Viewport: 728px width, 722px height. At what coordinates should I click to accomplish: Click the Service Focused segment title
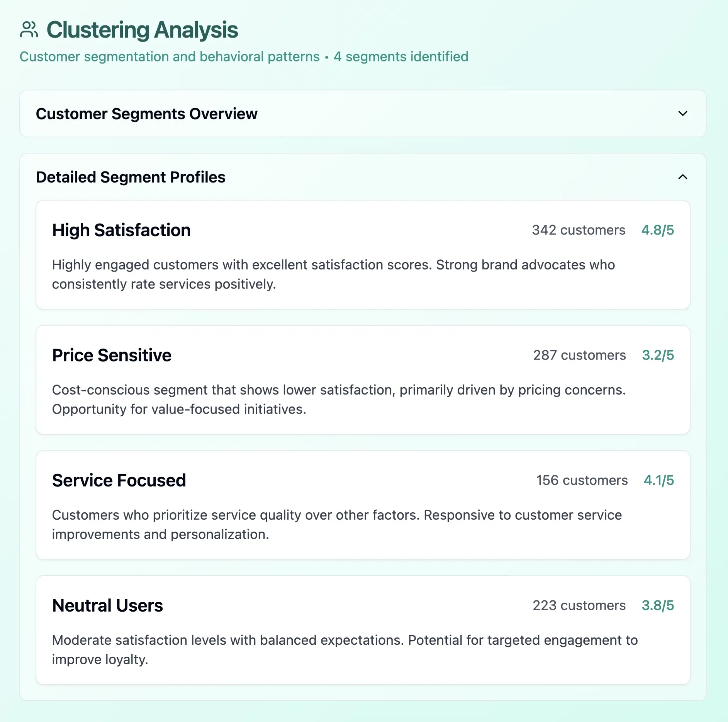(119, 480)
